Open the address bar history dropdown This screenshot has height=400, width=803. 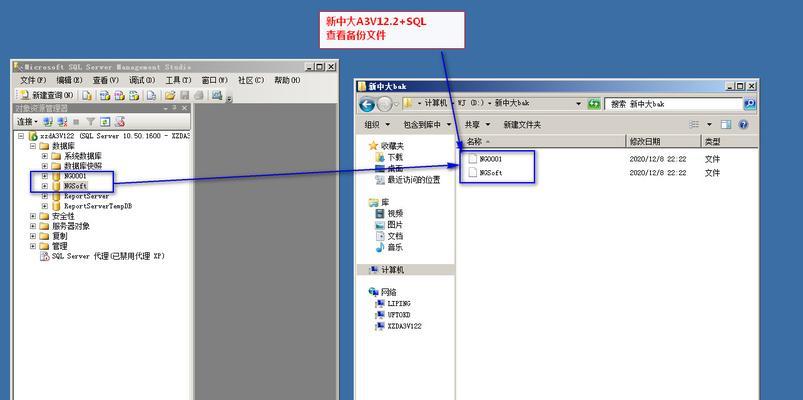579,103
